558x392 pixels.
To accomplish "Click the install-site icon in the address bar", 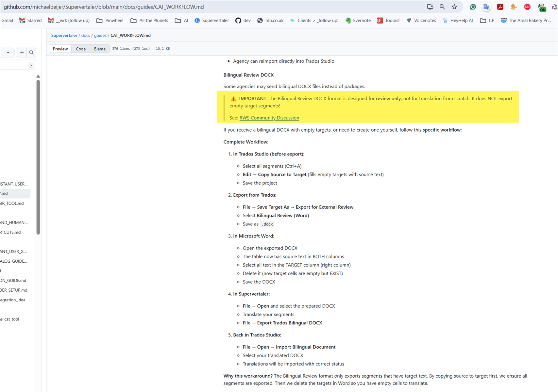I will (x=430, y=7).
